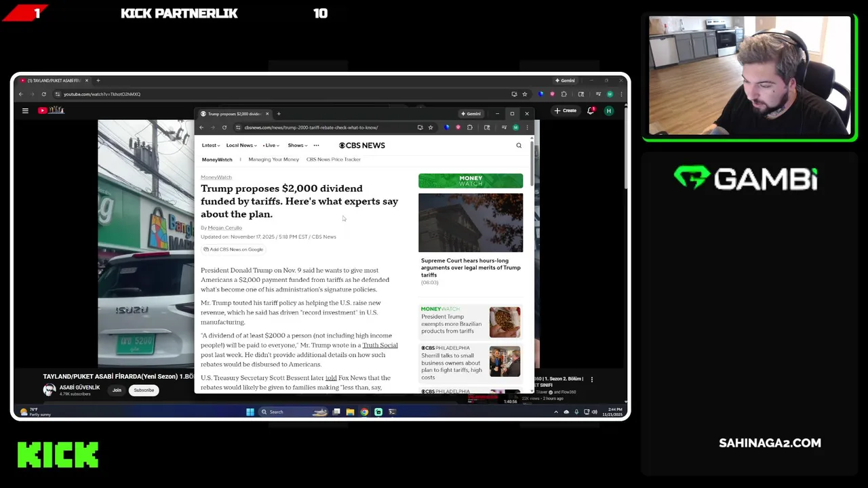Expand the Latest dropdown menu
Image resolution: width=868 pixels, height=488 pixels.
(211, 145)
